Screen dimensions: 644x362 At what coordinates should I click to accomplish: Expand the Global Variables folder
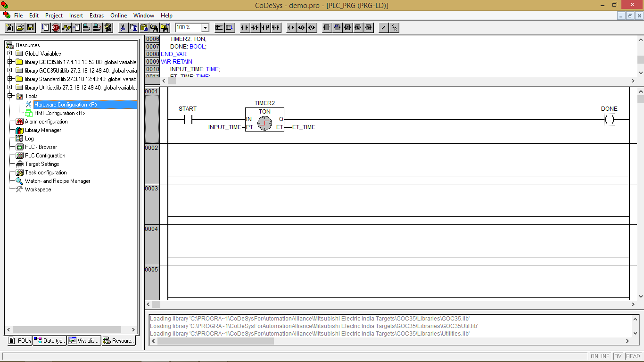coord(9,53)
